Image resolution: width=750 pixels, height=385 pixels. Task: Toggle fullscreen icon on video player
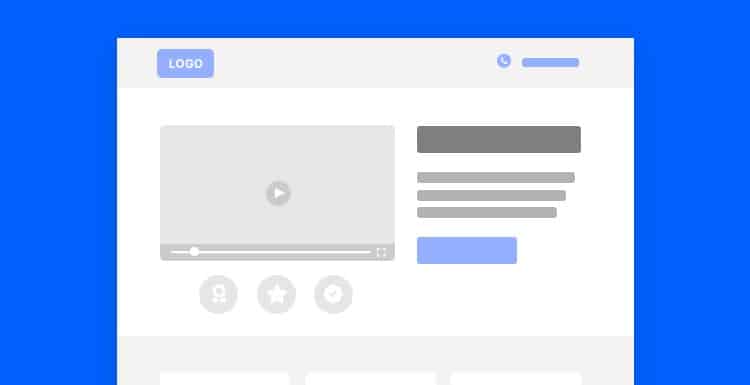[381, 253]
